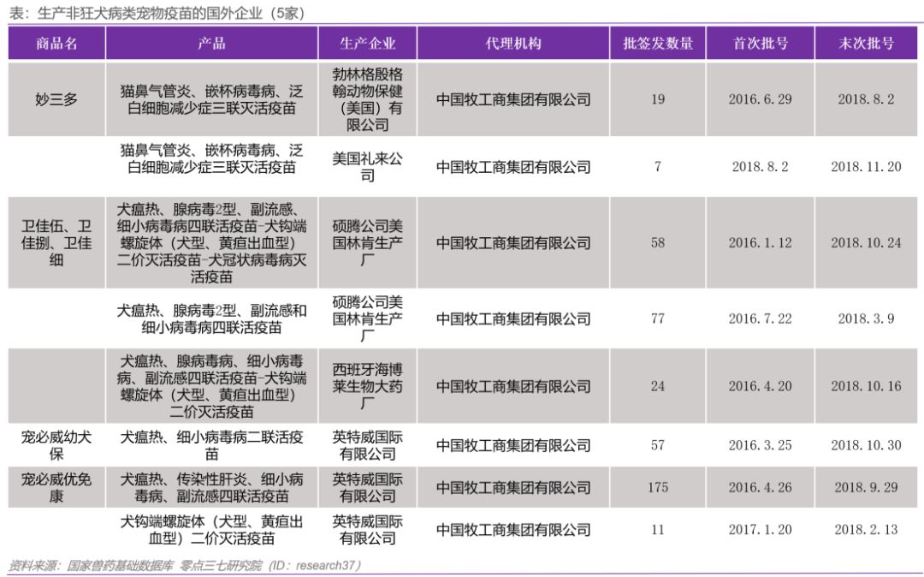Click the 西班牙海博莱生物大药厂 cell
Screen dimensions: 924x577
click(369, 386)
